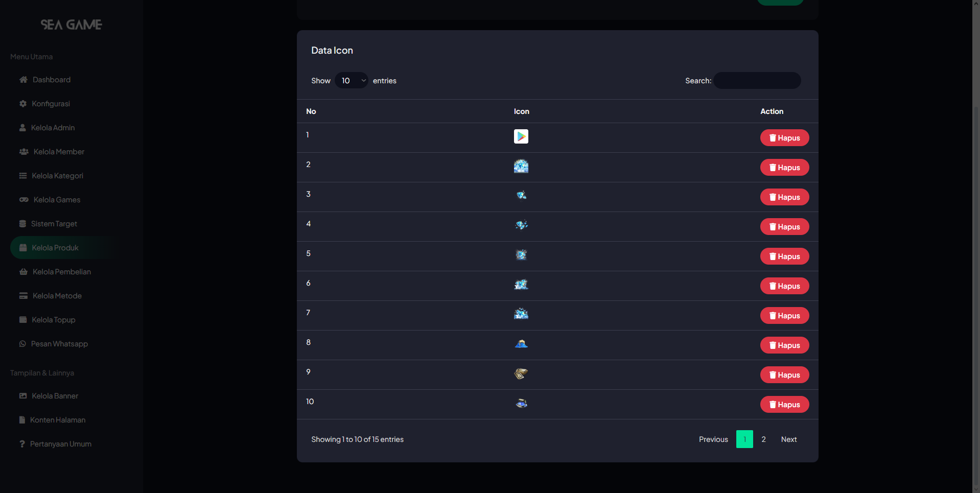Click the Kelola Member group icon

(24, 152)
